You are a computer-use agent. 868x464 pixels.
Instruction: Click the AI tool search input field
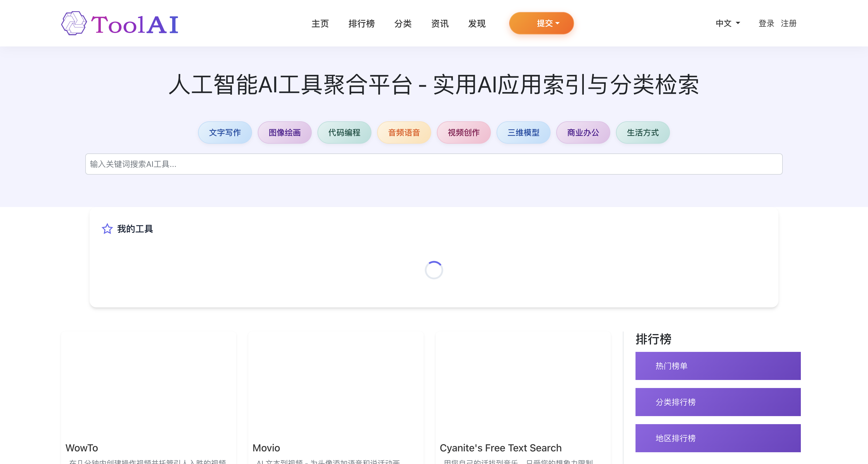[434, 164]
